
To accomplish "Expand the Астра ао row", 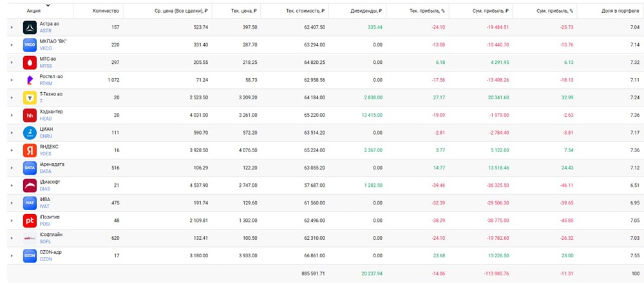I will pyautogui.click(x=12, y=28).
